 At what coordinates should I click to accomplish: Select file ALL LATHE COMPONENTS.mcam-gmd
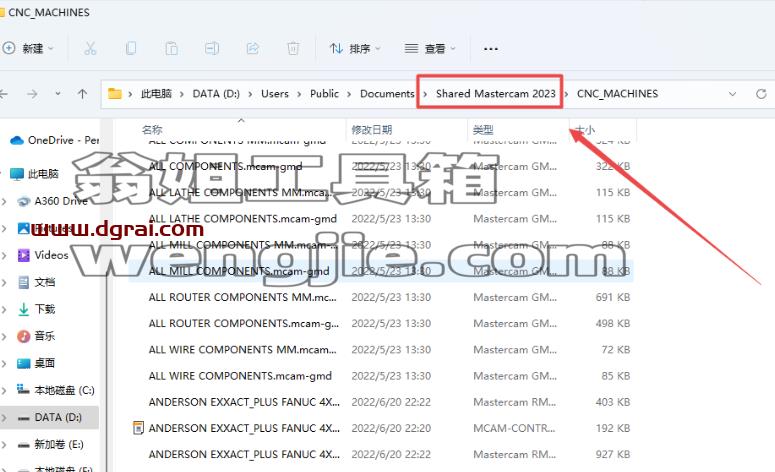[x=243, y=218]
